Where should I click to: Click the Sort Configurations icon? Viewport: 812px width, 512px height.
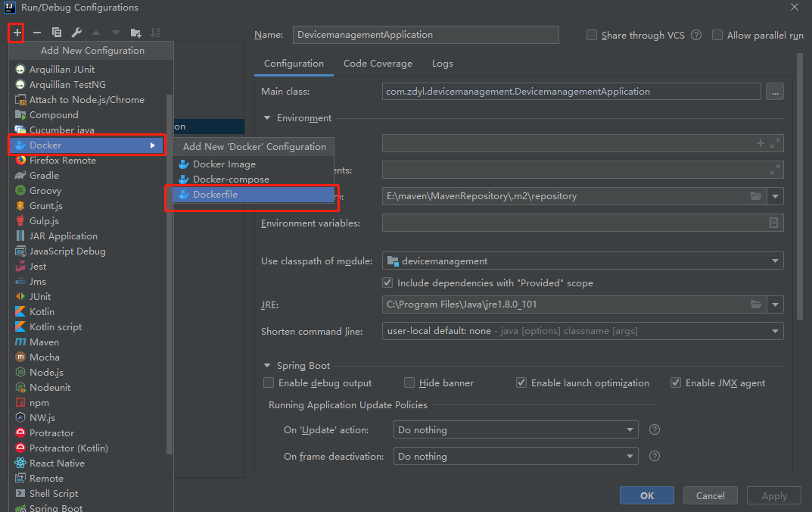155,33
